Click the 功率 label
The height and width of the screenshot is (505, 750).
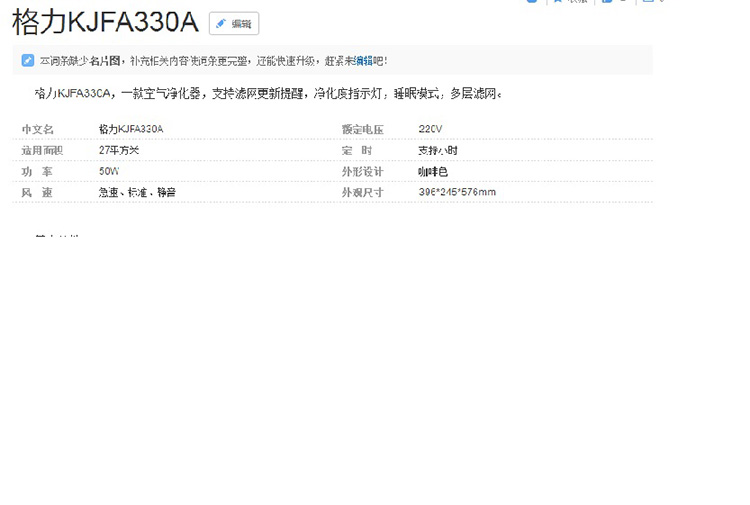click(x=37, y=171)
